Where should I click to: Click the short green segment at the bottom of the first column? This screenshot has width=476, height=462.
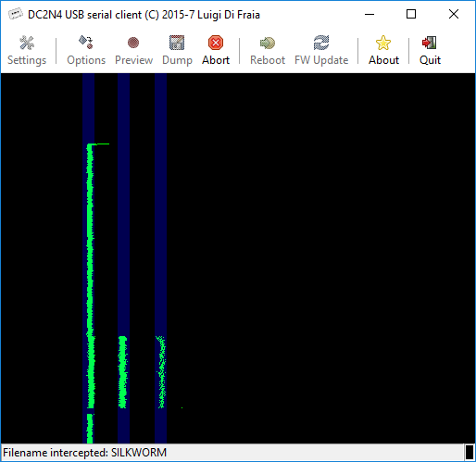90,429
